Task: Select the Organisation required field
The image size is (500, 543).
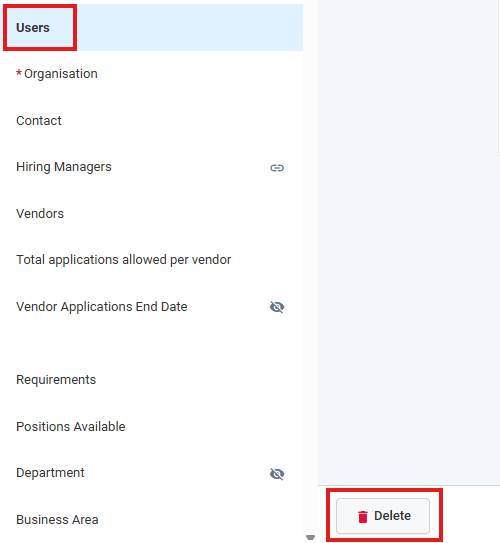Action: (153, 74)
